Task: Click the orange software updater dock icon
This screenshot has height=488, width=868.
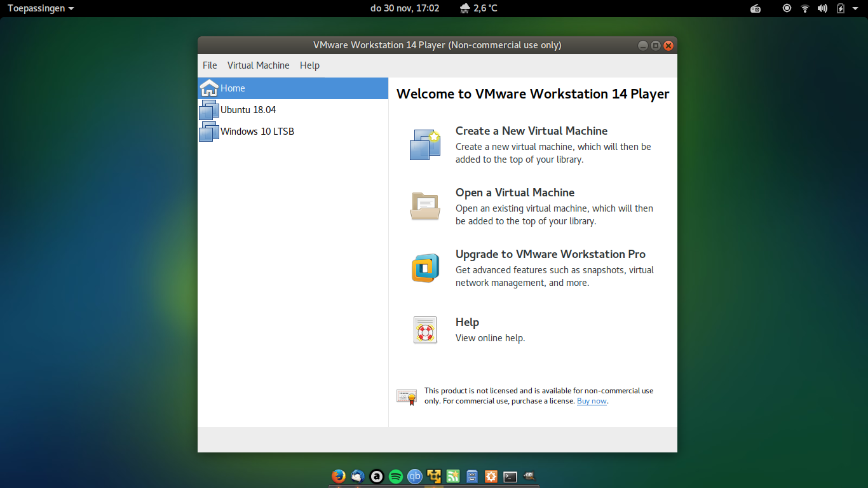Action: [x=491, y=476]
